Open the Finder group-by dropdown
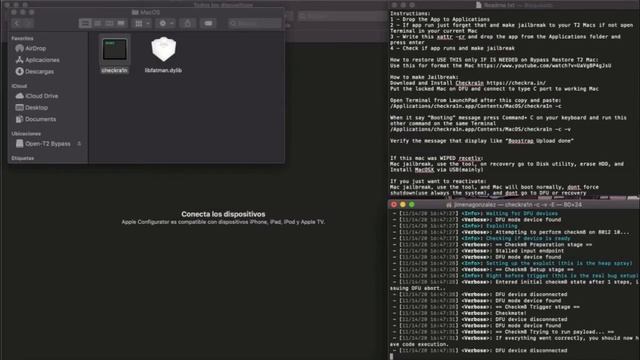 [x=142, y=23]
